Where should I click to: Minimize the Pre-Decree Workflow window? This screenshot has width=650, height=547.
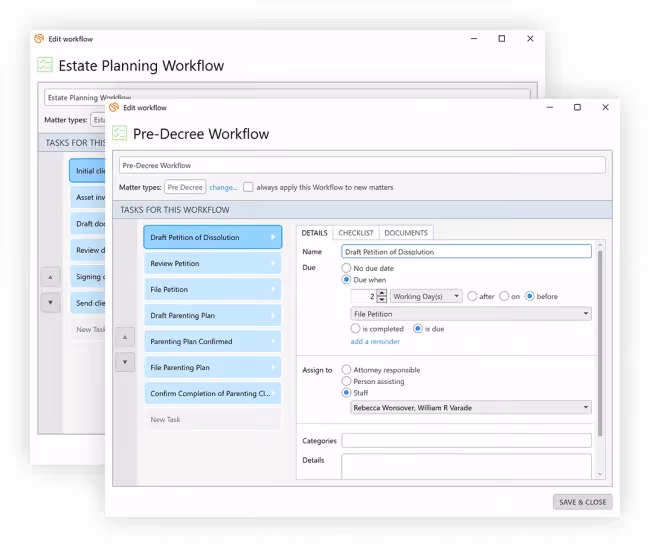tap(550, 107)
